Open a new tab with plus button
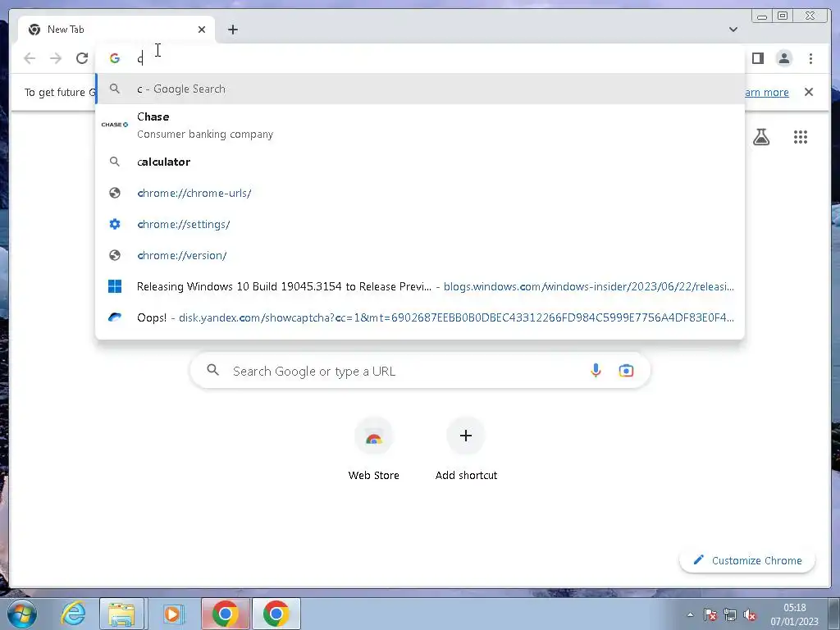The height and width of the screenshot is (630, 840). (232, 30)
